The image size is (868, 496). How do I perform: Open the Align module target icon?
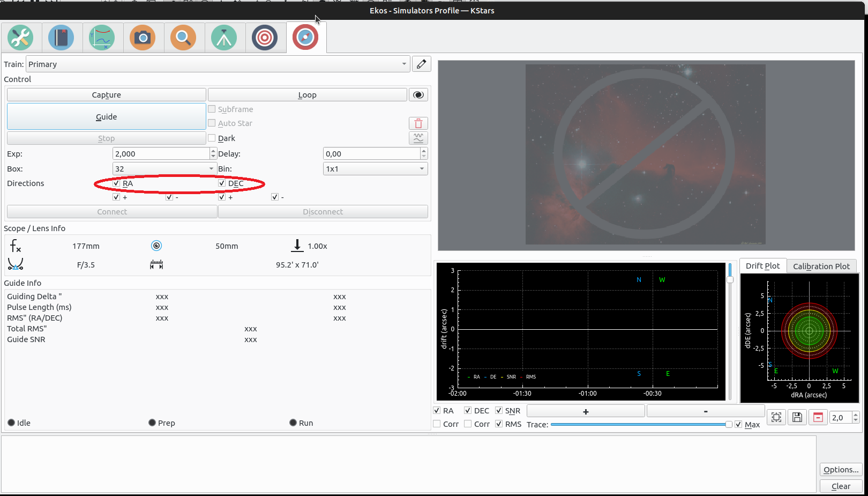pos(265,38)
